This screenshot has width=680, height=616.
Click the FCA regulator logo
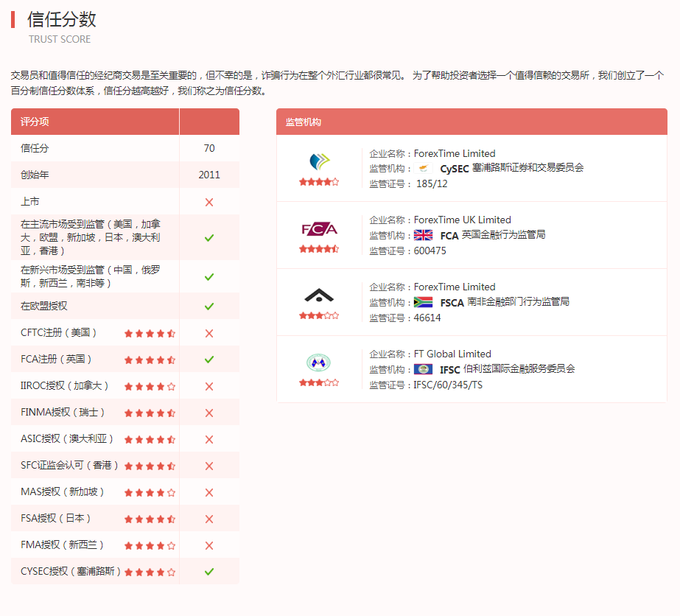coord(319,229)
